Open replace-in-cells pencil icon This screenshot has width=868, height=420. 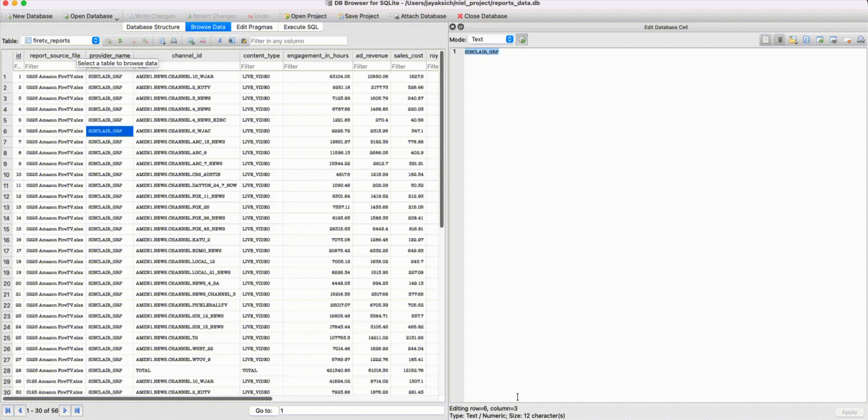point(243,41)
